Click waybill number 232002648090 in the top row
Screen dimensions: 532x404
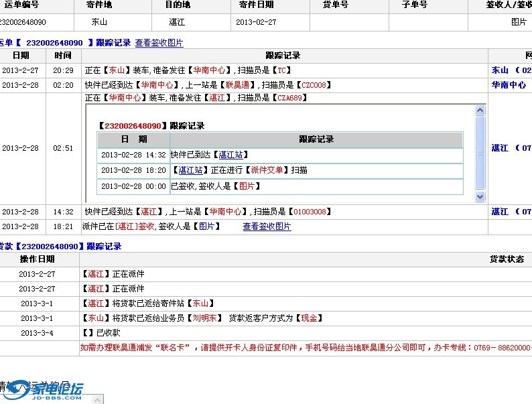coord(23,22)
